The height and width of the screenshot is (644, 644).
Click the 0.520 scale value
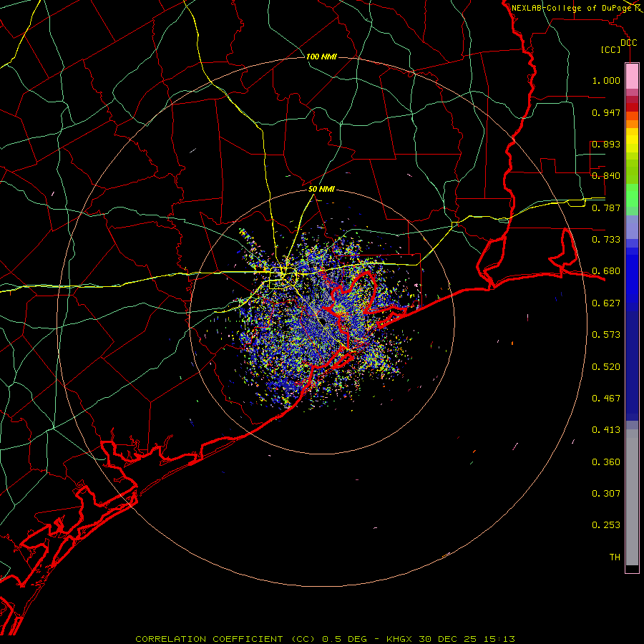[606, 366]
